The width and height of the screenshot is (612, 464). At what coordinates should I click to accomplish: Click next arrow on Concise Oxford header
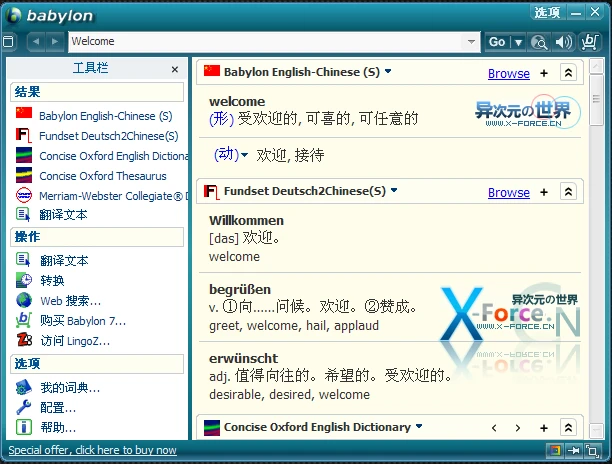[518, 428]
